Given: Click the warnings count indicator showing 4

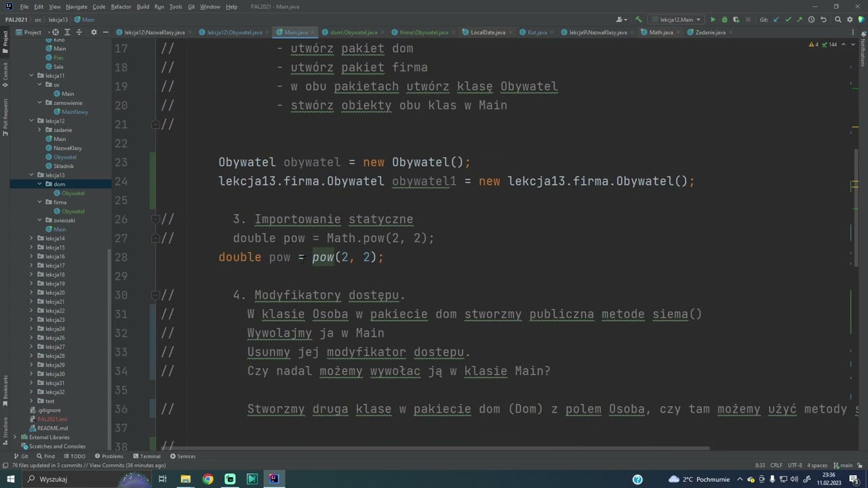Looking at the screenshot, I should (814, 45).
